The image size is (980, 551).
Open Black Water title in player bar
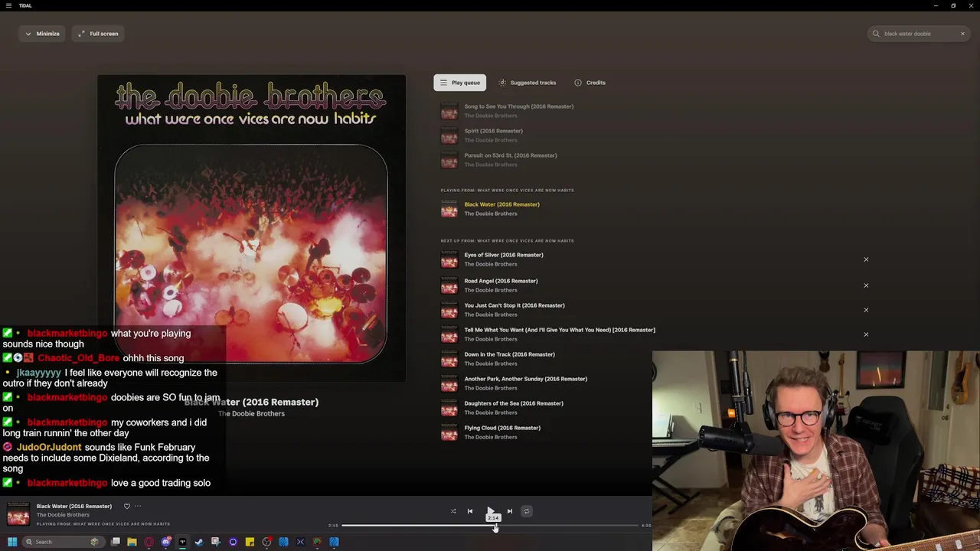pyautogui.click(x=73, y=506)
